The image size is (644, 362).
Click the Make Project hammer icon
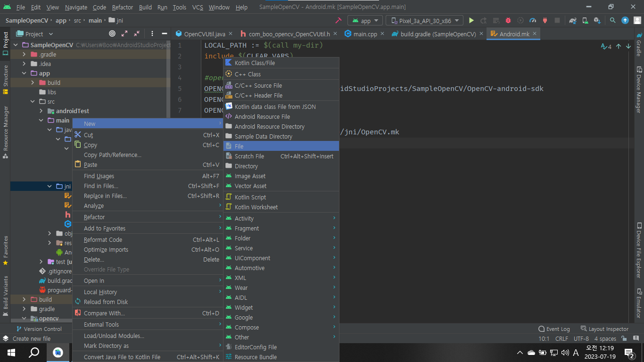coord(338,21)
